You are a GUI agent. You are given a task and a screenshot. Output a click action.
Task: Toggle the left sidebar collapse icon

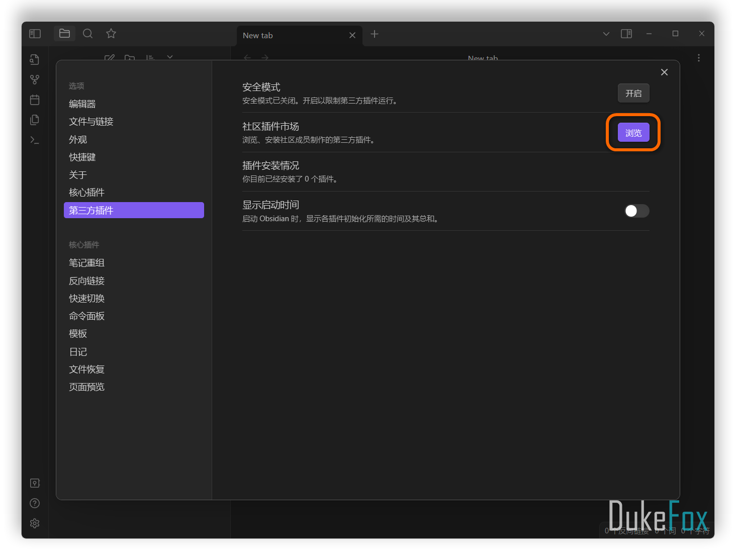click(x=35, y=34)
